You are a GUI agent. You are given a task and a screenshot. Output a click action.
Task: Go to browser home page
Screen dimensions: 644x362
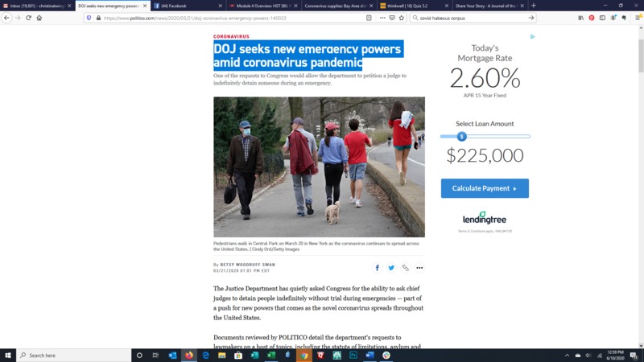pyautogui.click(x=39, y=18)
